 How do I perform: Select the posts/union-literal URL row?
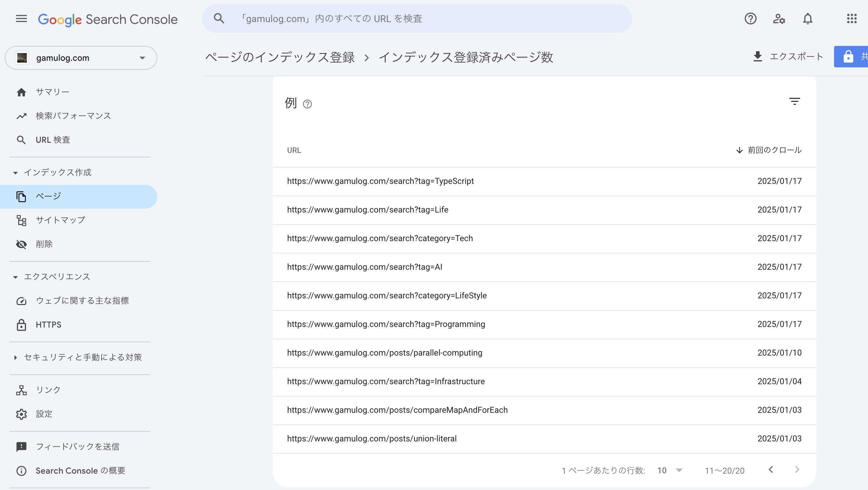[544, 439]
